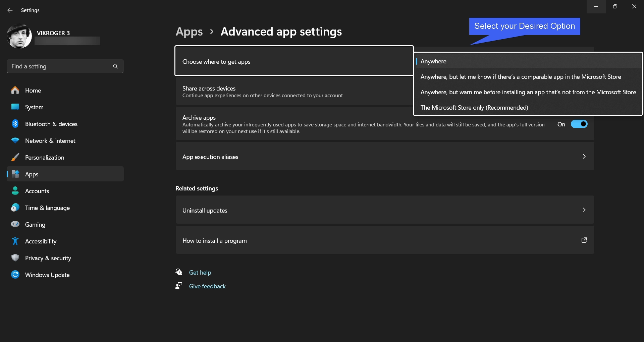Click the external link icon for How to install
Viewport: 644px width, 342px height.
[584, 240]
